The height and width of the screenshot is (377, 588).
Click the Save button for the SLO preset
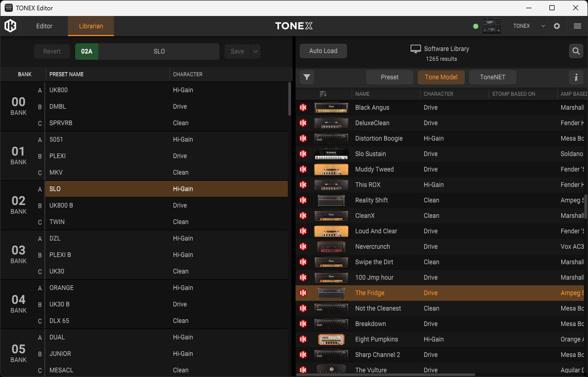[x=237, y=51]
